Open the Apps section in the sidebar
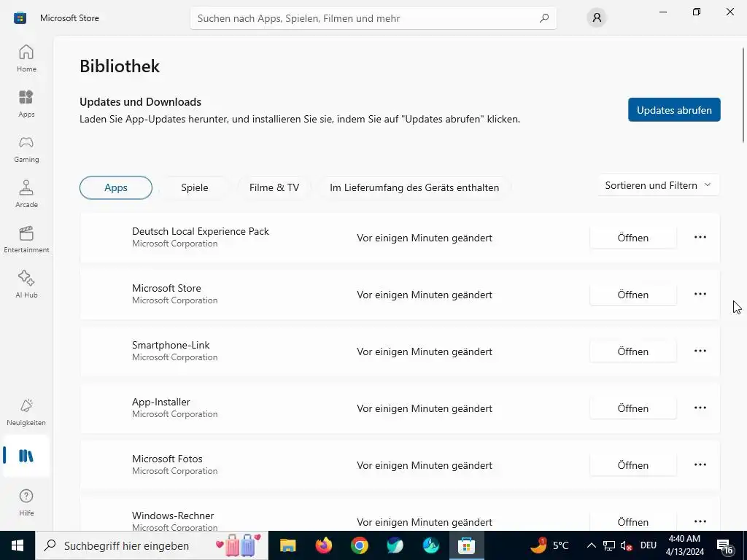Screen dimensions: 747x560 26,104
